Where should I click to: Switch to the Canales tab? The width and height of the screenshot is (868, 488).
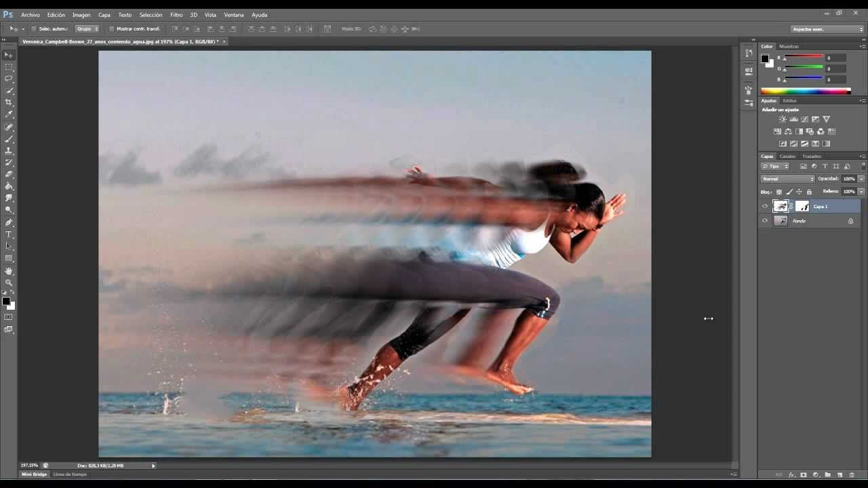pyautogui.click(x=787, y=157)
